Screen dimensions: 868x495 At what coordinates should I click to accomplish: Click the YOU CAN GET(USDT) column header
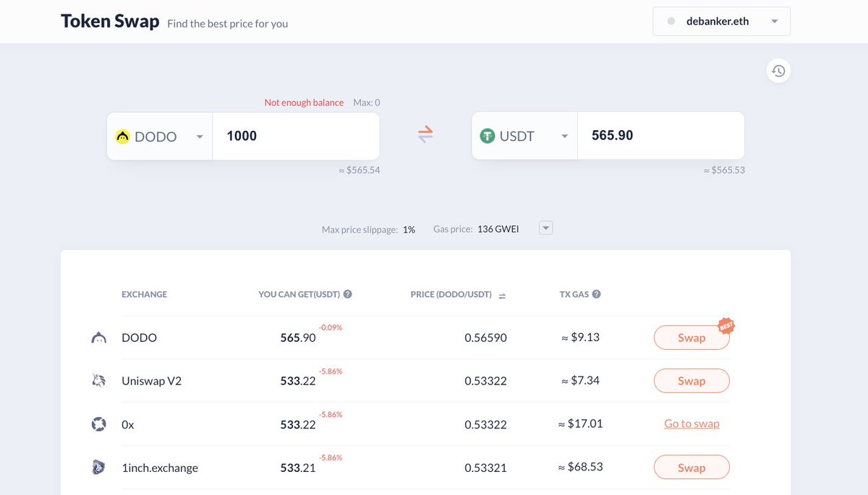(299, 294)
